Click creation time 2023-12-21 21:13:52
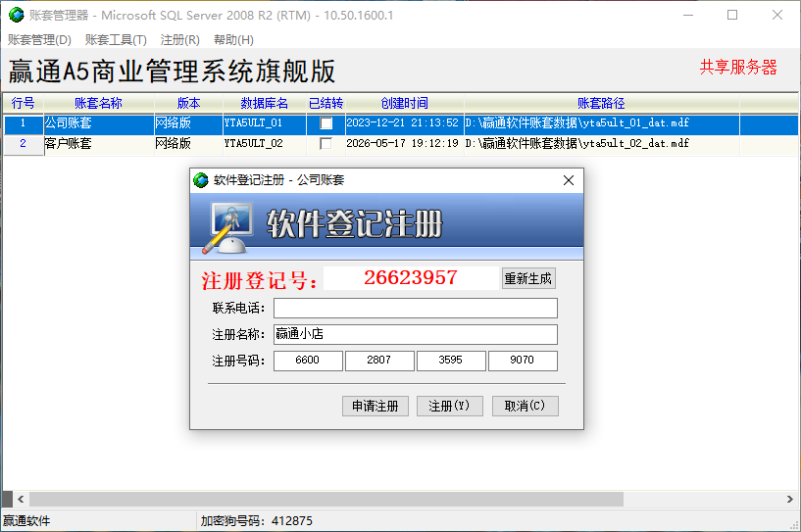801x532 pixels. click(x=405, y=123)
